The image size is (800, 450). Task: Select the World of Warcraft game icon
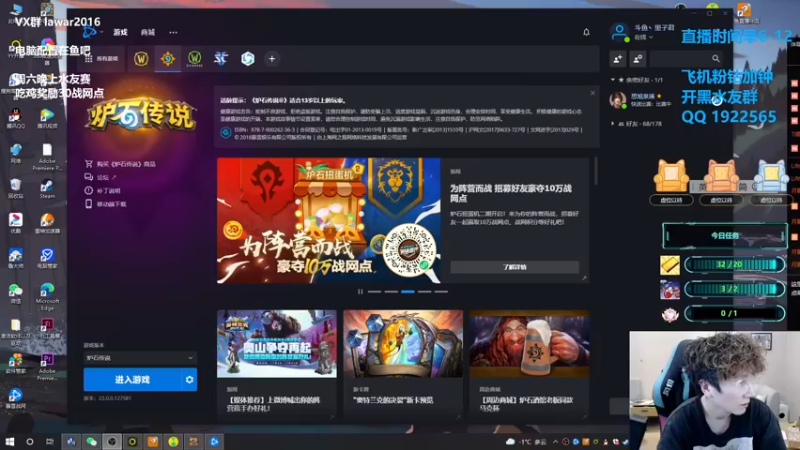pos(141,59)
